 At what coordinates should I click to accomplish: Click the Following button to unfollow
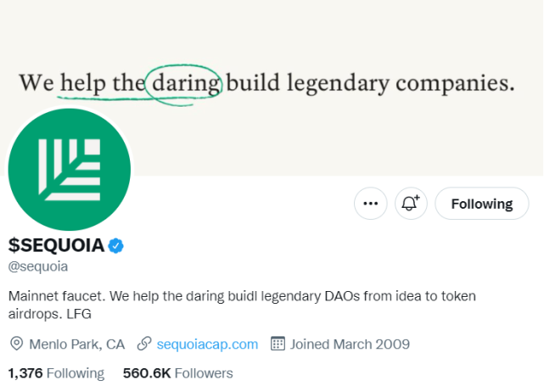tap(481, 204)
